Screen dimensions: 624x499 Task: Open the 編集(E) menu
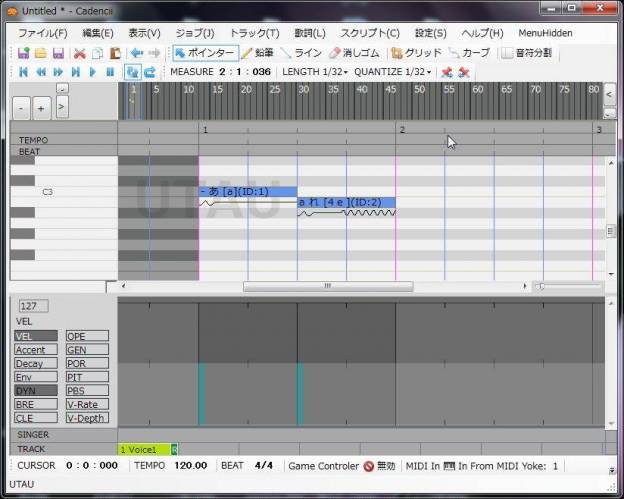click(98, 33)
